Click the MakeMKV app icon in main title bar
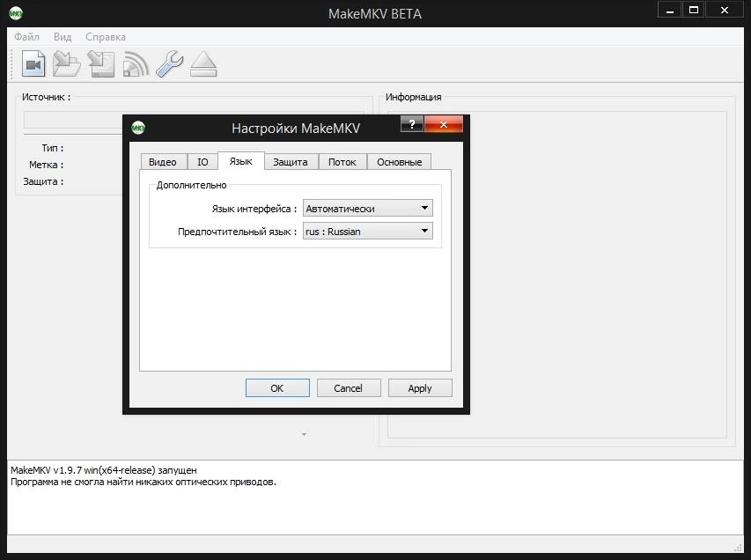Screen dimensions: 751x560 (x=16, y=13)
